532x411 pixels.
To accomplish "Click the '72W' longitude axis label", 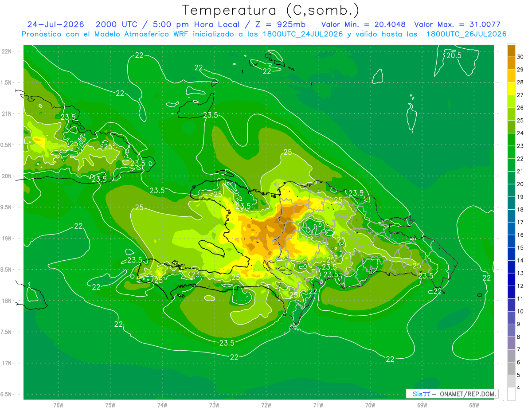I will click(x=266, y=405).
